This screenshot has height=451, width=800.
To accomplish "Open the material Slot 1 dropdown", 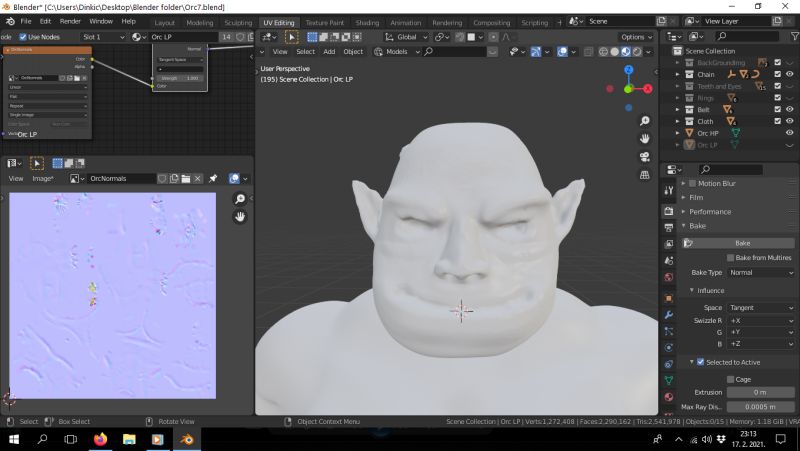I will point(103,37).
